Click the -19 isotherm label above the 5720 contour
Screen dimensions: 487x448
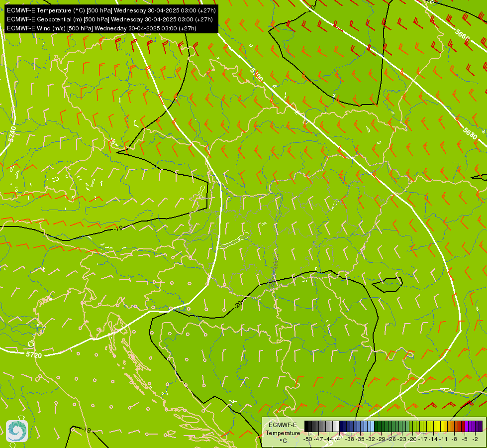pyautogui.click(x=118, y=228)
